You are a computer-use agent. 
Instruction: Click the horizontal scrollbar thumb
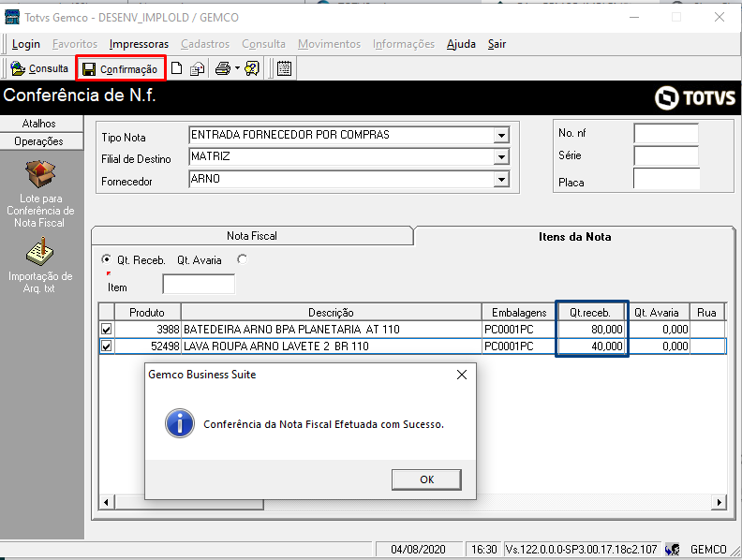[x=189, y=502]
